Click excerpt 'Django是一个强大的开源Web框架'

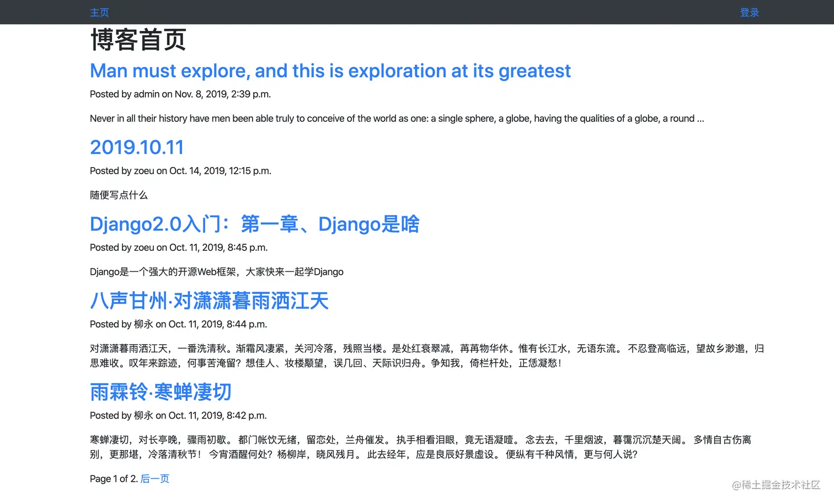217,272
